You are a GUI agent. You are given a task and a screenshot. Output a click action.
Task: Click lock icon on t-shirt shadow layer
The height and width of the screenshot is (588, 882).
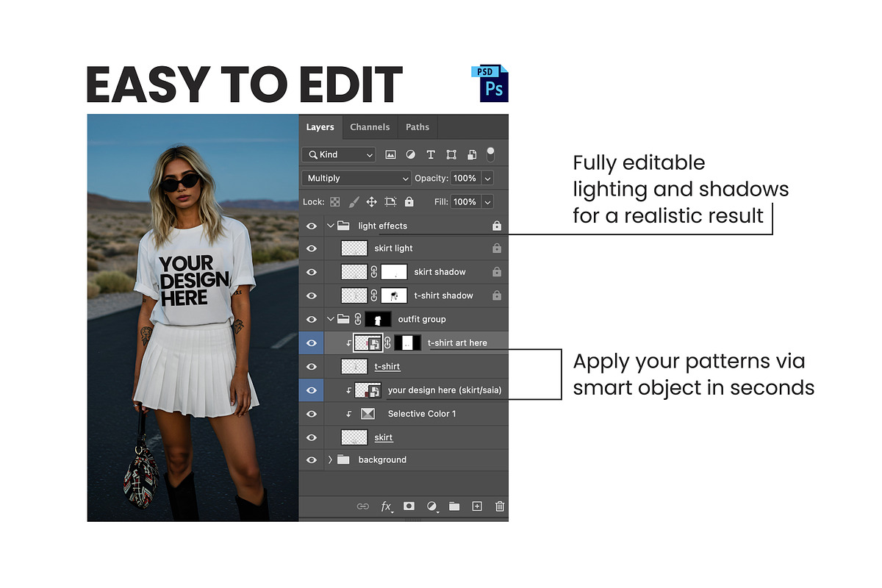(x=497, y=295)
